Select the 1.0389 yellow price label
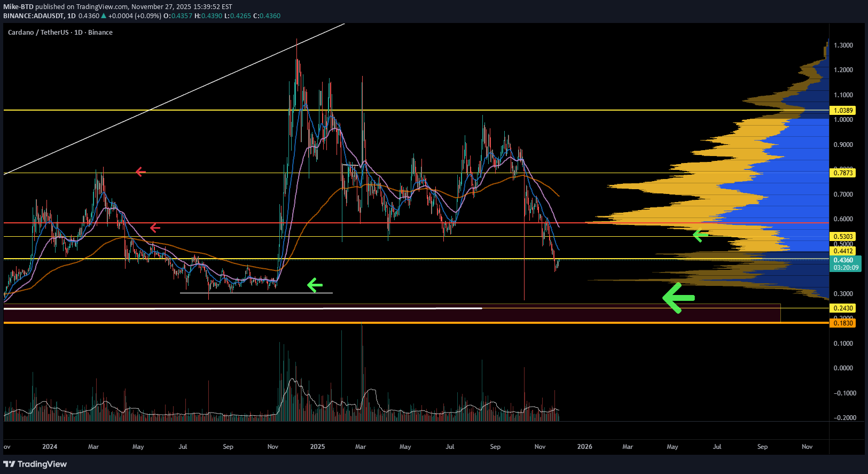This screenshot has width=868, height=474. coord(843,111)
